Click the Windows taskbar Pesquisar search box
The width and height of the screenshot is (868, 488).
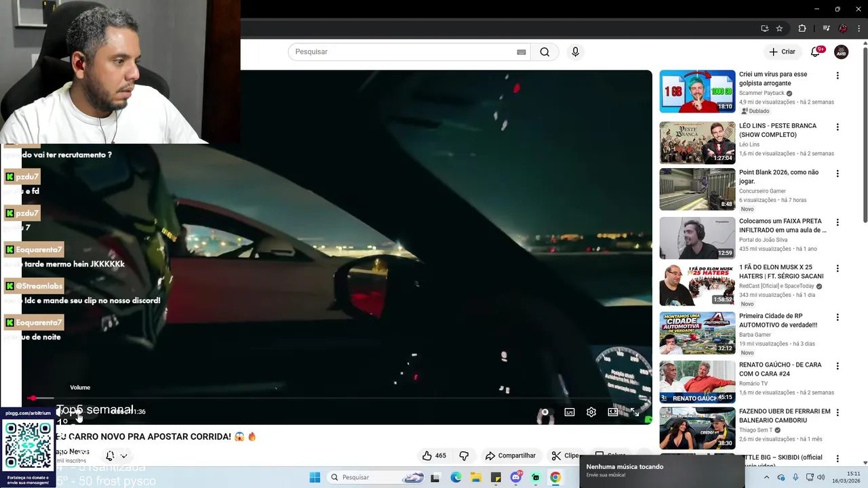(x=376, y=477)
